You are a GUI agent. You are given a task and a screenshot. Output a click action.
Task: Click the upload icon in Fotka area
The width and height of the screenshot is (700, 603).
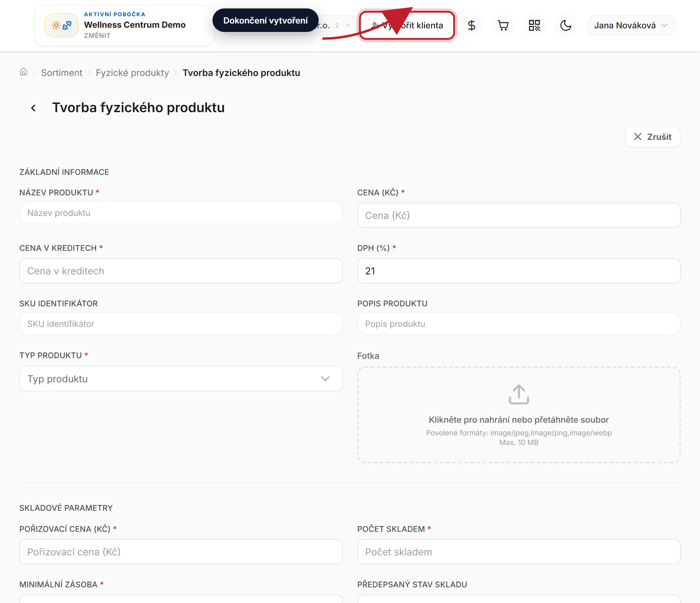point(519,394)
